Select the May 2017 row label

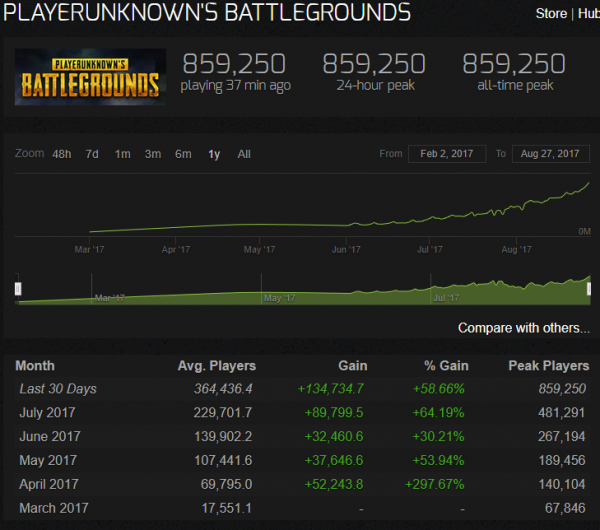48,460
